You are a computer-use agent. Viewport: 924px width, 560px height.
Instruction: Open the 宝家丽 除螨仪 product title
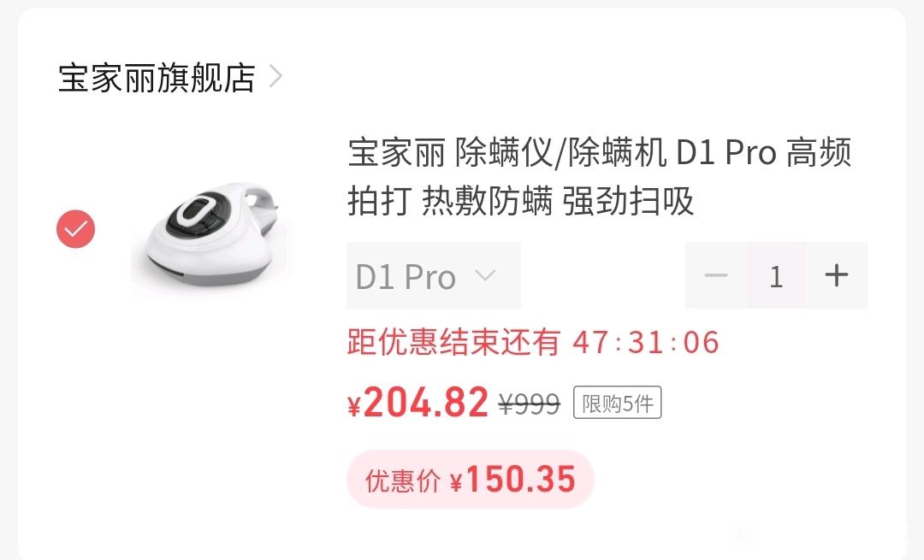click(x=599, y=177)
